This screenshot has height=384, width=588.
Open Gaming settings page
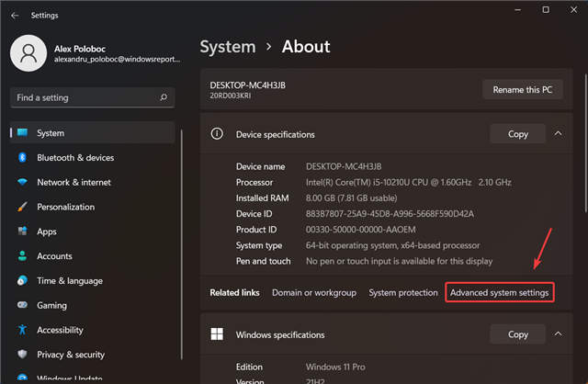(x=51, y=306)
